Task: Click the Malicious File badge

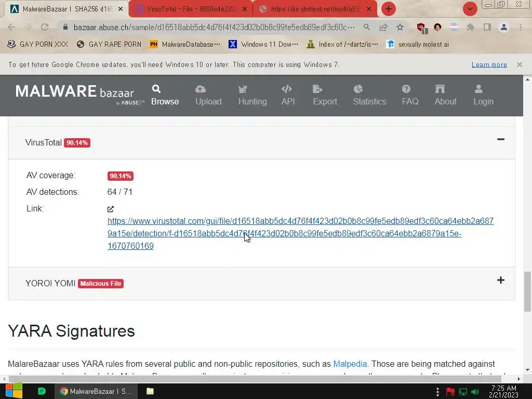Action: [101, 284]
